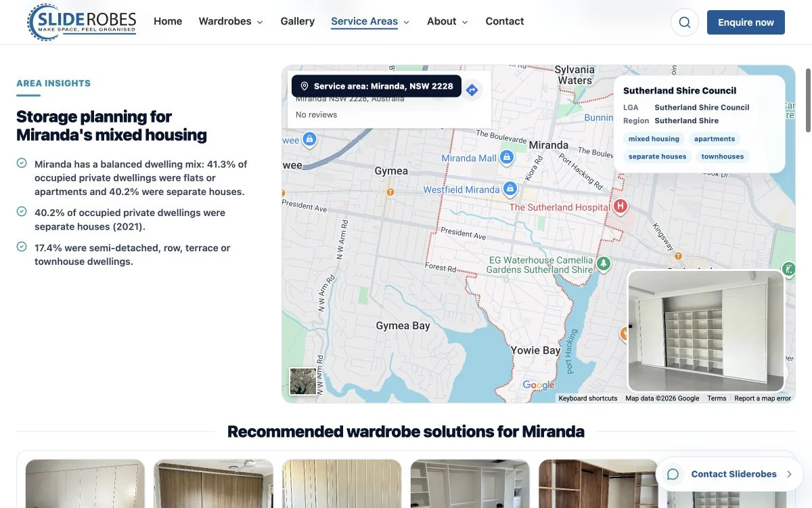Click the page vertical scrollbar
The width and height of the screenshot is (812, 508).
(807, 100)
